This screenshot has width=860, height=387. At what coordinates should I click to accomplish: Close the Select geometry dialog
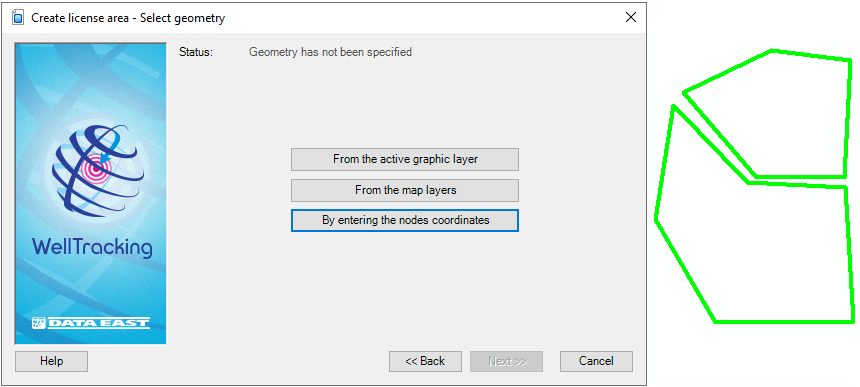(631, 18)
